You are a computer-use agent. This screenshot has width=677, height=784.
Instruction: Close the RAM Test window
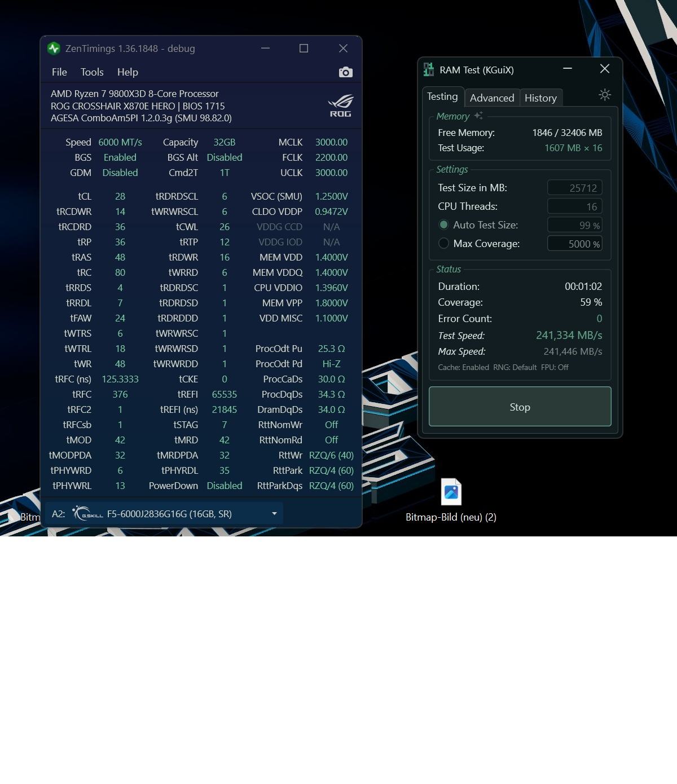point(605,69)
